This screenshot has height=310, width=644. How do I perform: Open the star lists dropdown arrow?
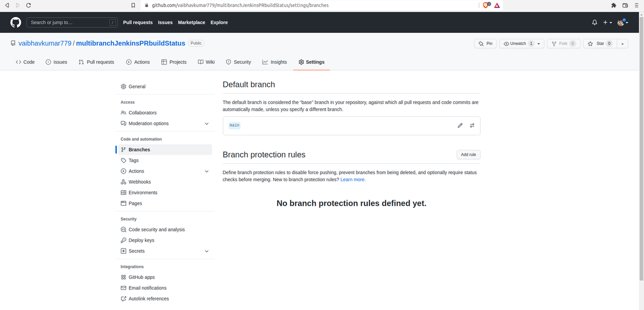pyautogui.click(x=622, y=44)
